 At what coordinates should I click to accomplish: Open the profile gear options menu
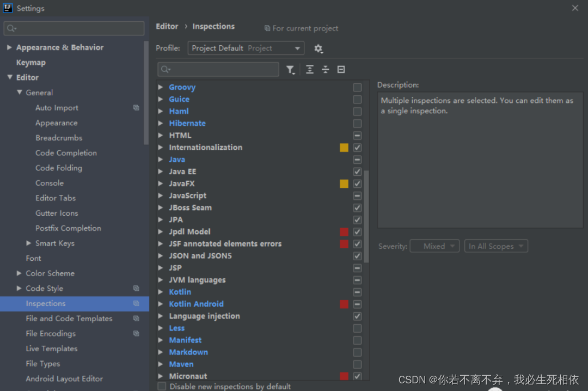point(318,48)
